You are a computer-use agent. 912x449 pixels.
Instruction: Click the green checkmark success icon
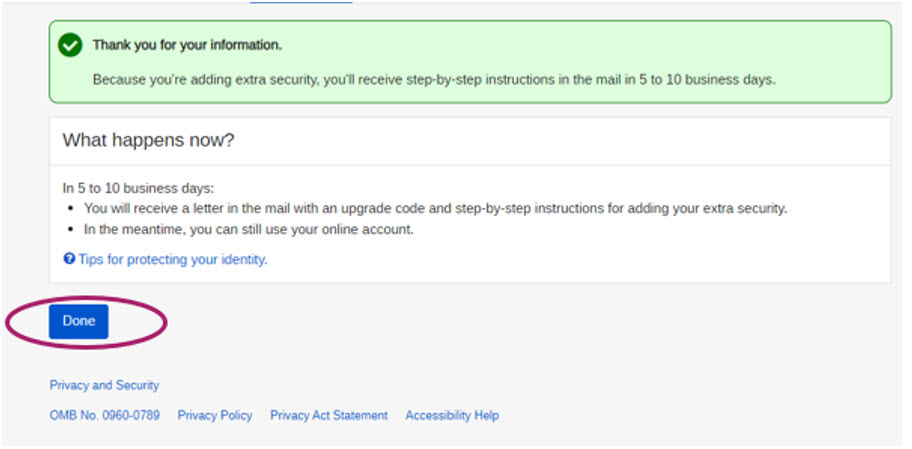tap(69, 45)
